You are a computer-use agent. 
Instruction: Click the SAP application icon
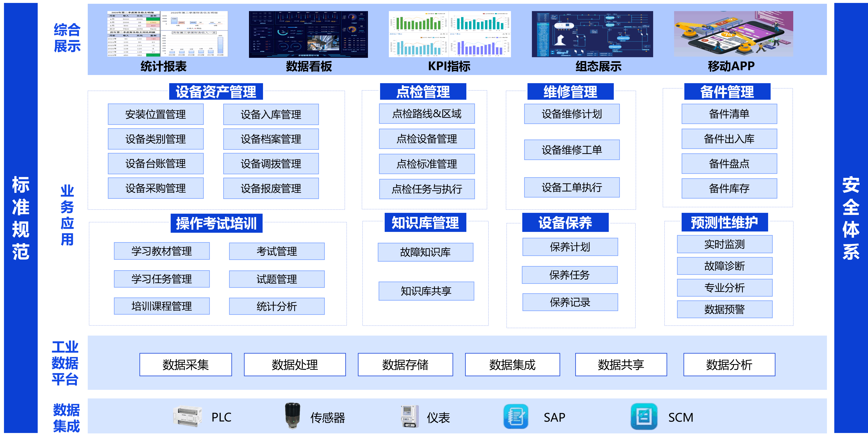(x=516, y=417)
